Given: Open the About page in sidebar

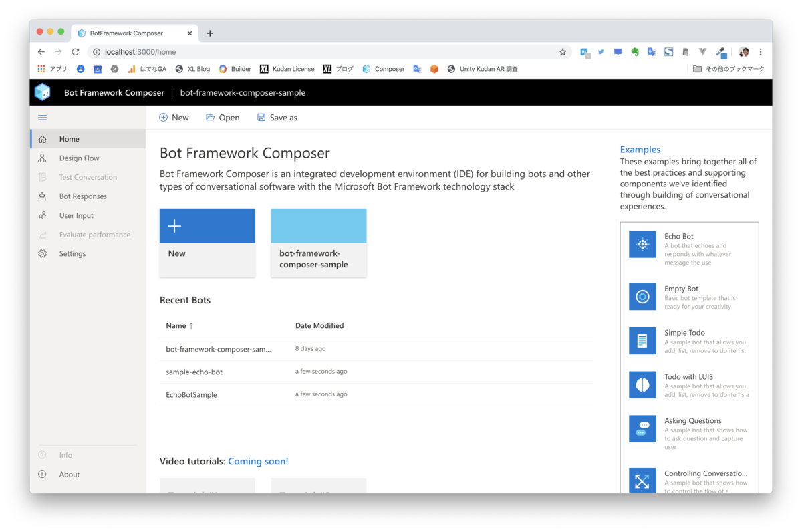Looking at the screenshot, I should (x=88, y=474).
